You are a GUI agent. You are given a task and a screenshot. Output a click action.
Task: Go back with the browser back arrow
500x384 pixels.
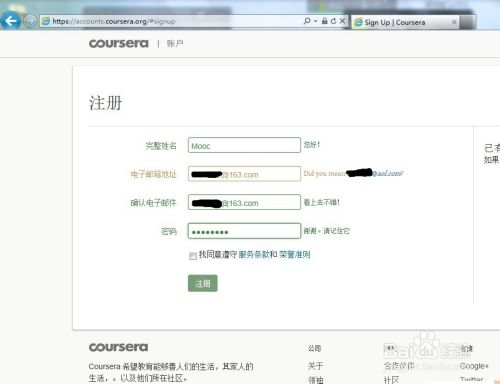coord(11,21)
